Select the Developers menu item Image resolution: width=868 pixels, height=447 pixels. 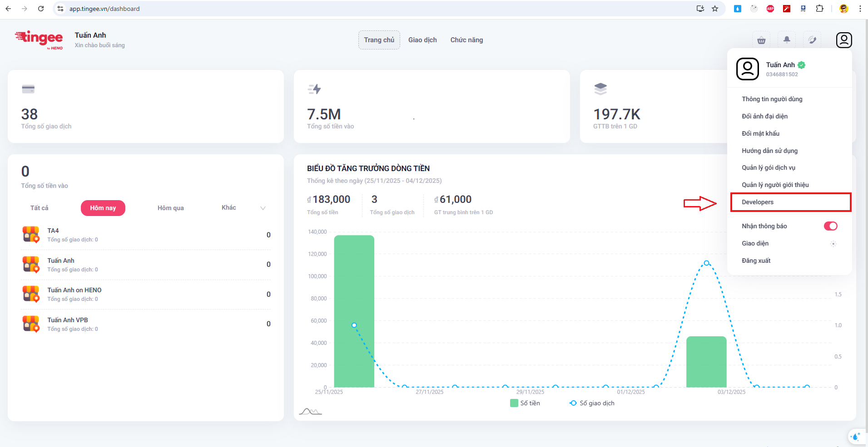tap(790, 202)
